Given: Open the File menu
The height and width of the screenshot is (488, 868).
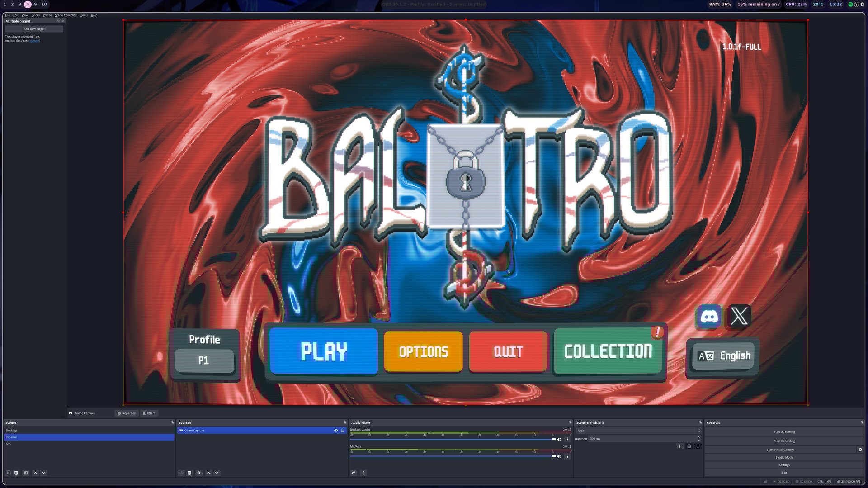Looking at the screenshot, I should tap(7, 15).
